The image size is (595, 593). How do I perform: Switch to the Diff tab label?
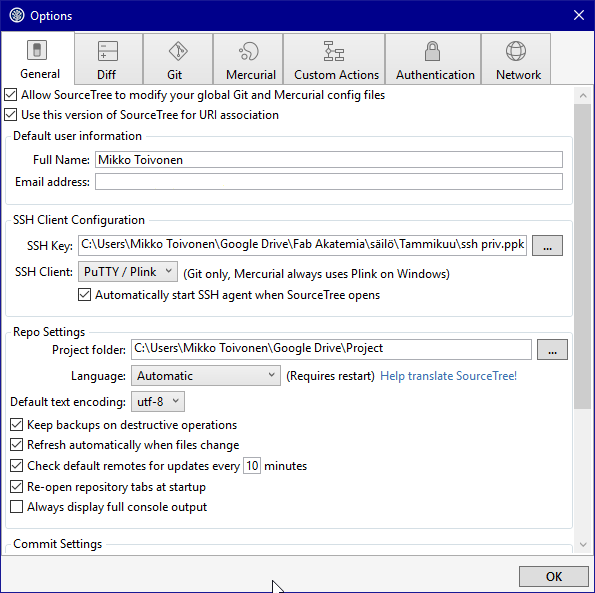[x=106, y=75]
